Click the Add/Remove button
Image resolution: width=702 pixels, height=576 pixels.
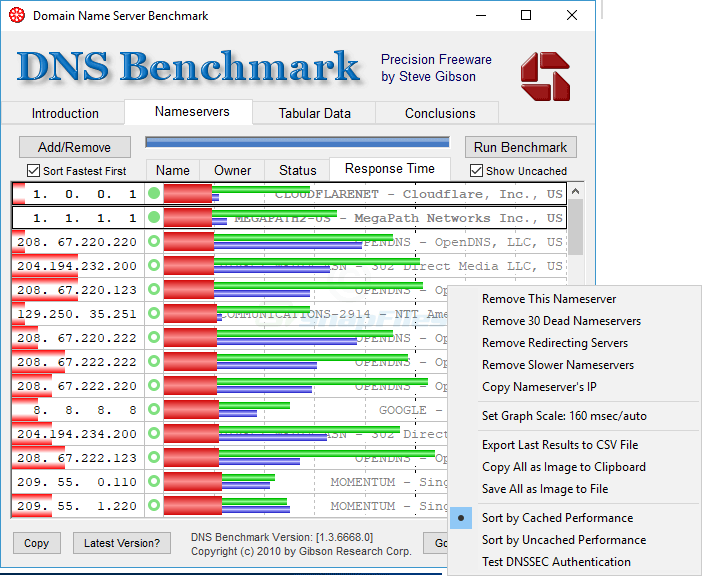(75, 147)
